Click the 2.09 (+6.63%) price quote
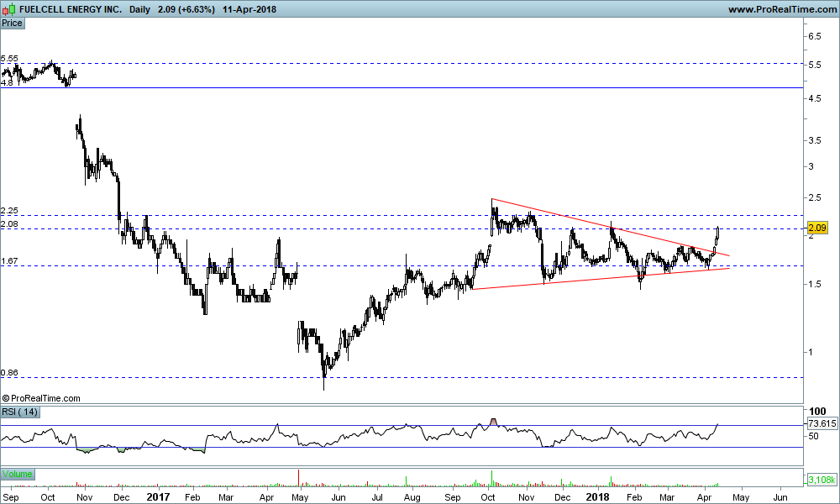This screenshot has height=504, width=840. (x=186, y=9)
